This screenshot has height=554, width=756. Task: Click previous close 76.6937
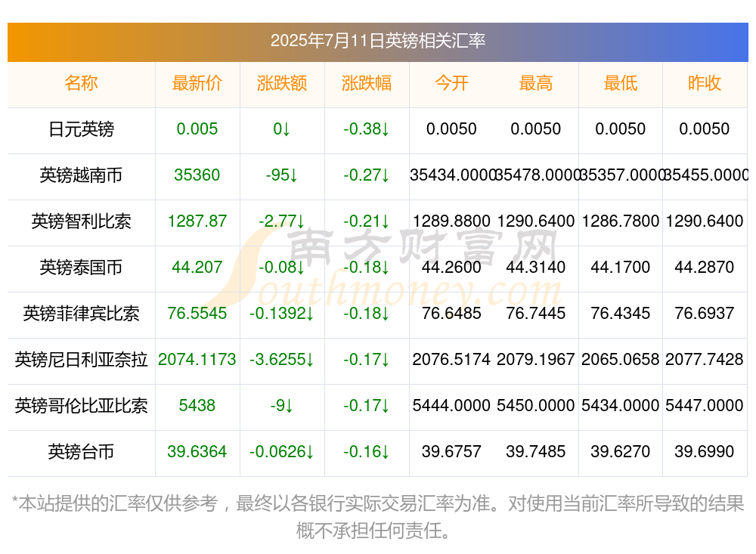[705, 314]
